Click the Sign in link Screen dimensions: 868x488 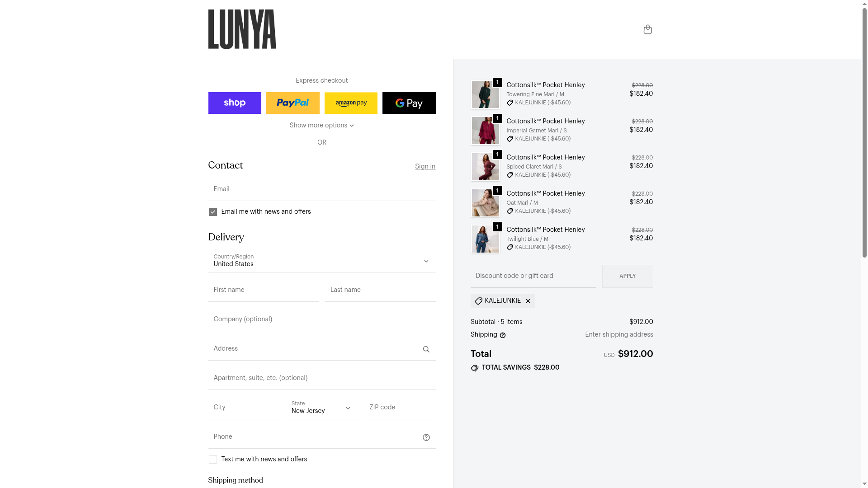425,166
